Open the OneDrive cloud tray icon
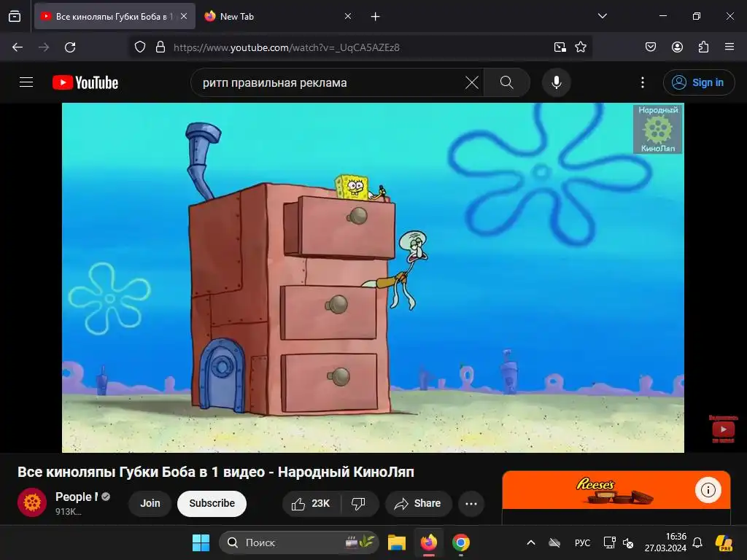Viewport: 747px width, 560px height. coord(554,542)
